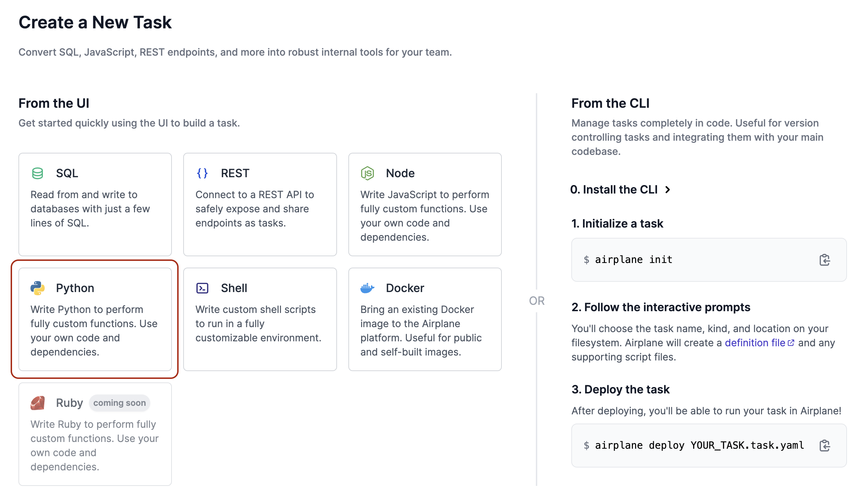The height and width of the screenshot is (504, 864).
Task: Click the Docker whale icon
Action: tap(367, 288)
